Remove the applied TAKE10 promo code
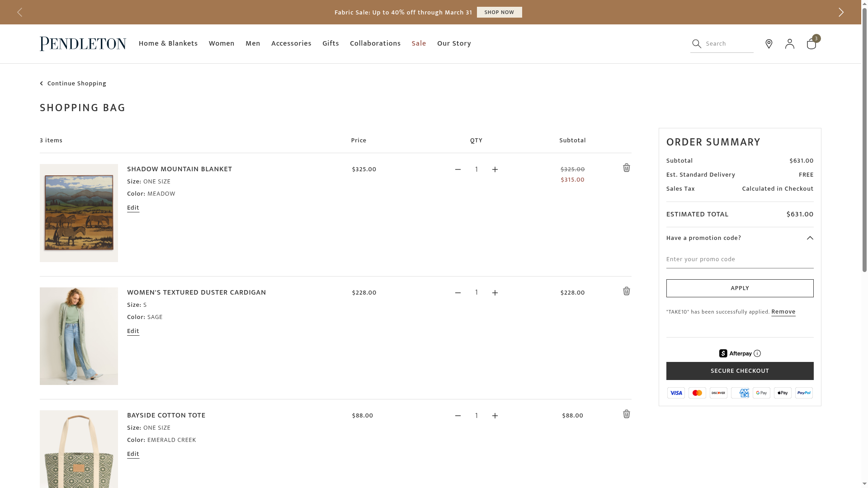This screenshot has height=488, width=868. click(783, 312)
